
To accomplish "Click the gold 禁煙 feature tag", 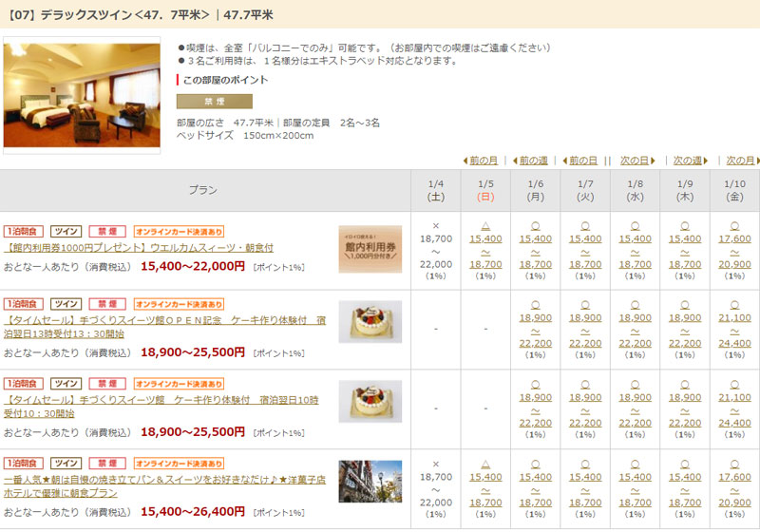I will click(215, 102).
